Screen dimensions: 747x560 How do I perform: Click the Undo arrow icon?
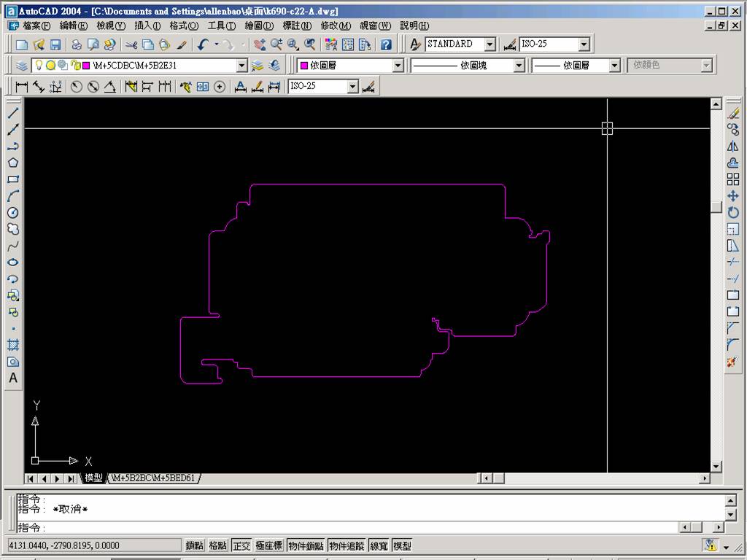tap(203, 44)
